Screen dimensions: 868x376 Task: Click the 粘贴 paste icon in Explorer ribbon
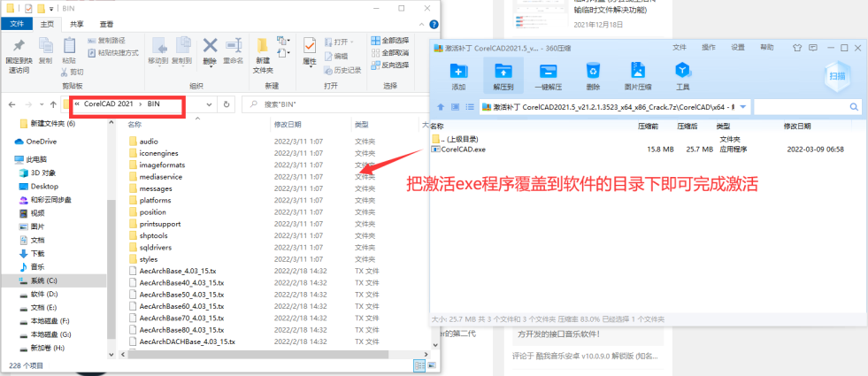(x=69, y=46)
